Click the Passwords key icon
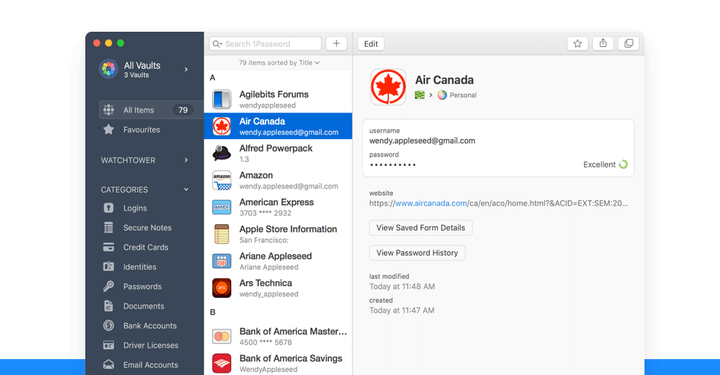The height and width of the screenshot is (375, 720). [108, 286]
